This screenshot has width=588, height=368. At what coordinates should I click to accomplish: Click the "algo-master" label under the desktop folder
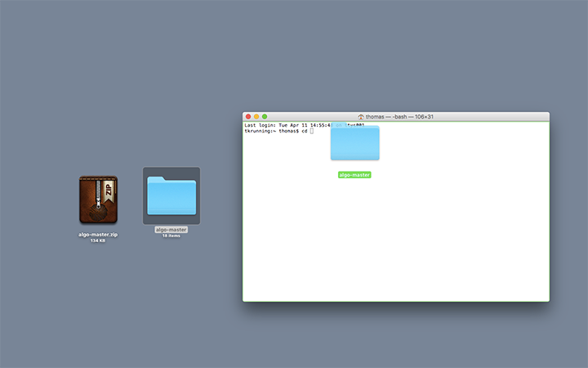pos(171,230)
